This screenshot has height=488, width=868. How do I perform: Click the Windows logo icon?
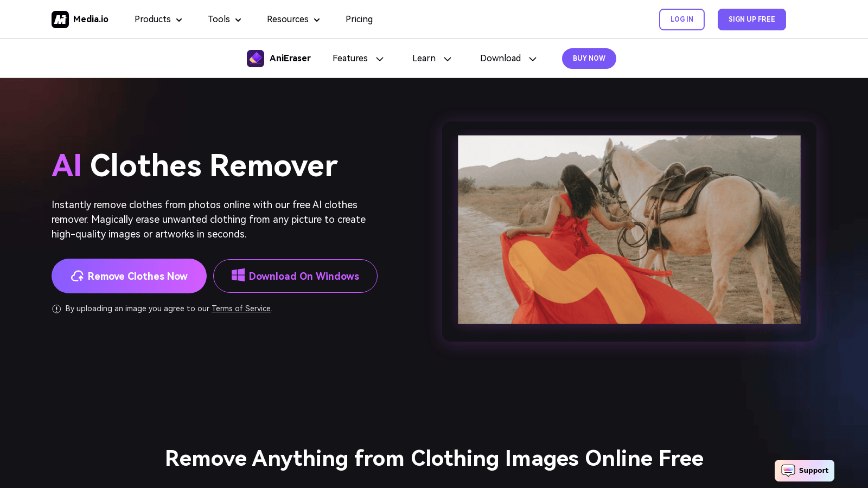click(x=238, y=275)
